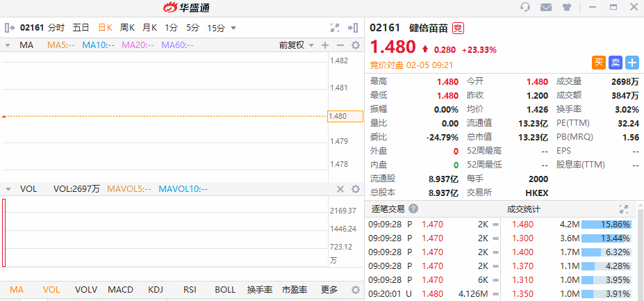Click the 成交量 2698万 value
This screenshot has width=644, height=301.
click(x=625, y=82)
